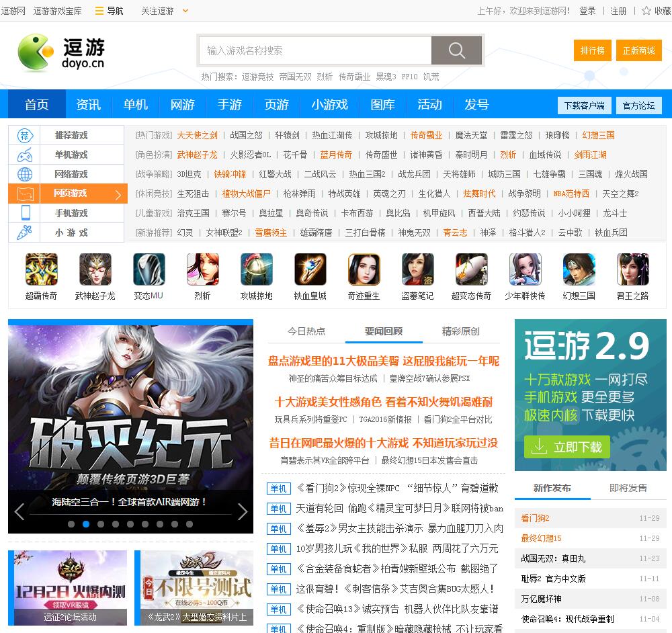Image resolution: width=672 pixels, height=633 pixels.
Task: Click the 立即下载 green button
Action: 567,447
